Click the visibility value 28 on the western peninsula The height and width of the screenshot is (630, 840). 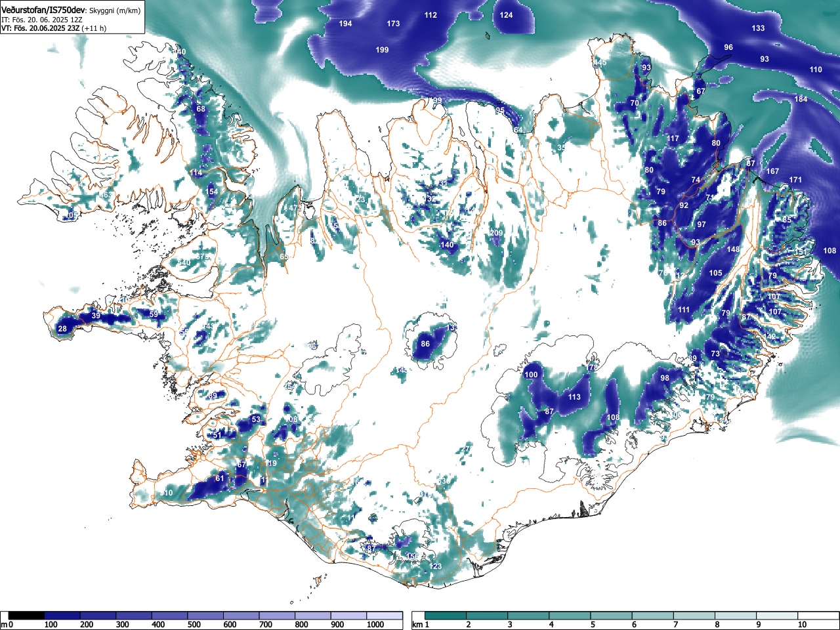coord(62,329)
